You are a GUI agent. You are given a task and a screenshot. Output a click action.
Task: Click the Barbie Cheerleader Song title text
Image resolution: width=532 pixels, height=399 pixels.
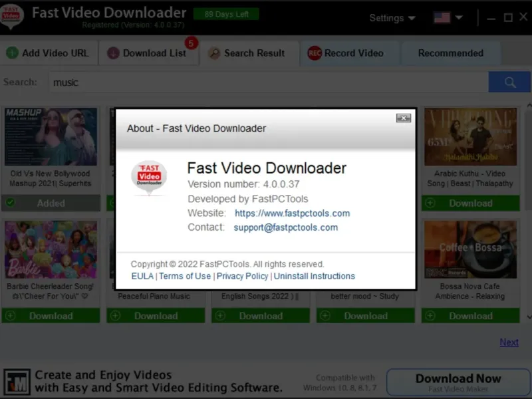pyautogui.click(x=51, y=291)
